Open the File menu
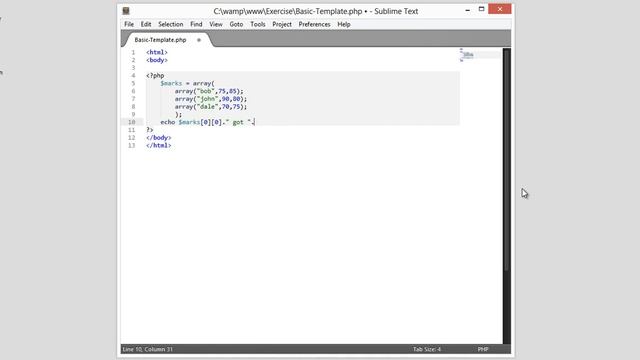 tap(129, 24)
